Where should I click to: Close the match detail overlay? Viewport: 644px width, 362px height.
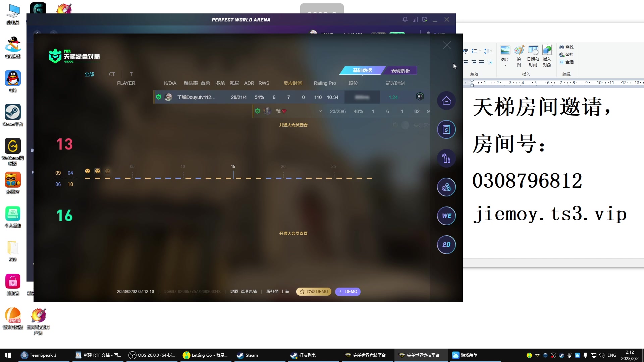[447, 45]
